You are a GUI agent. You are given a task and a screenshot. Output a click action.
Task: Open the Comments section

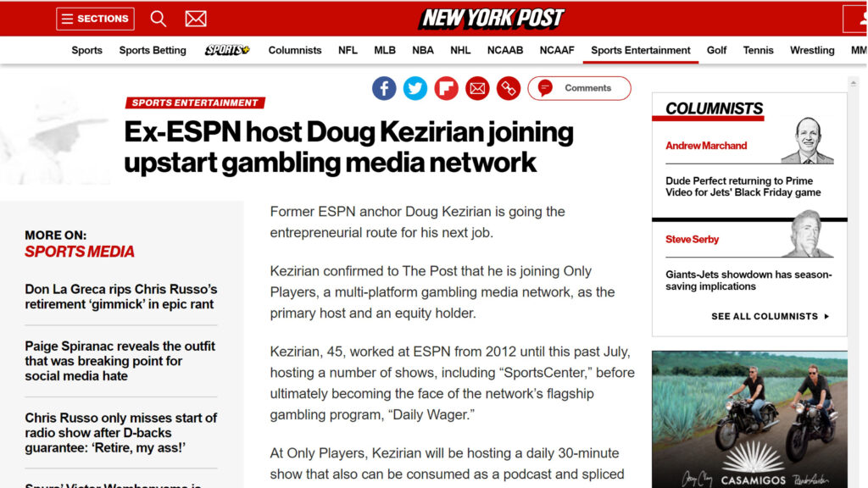tap(579, 88)
